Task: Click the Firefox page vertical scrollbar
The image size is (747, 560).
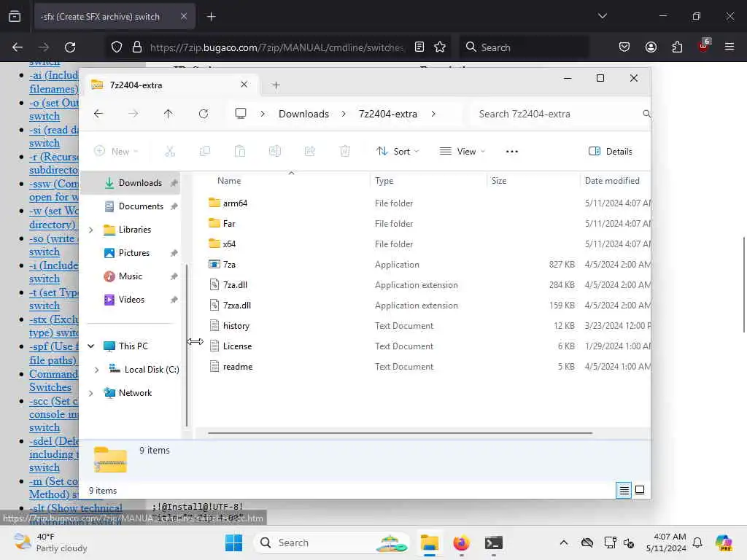Action: (x=743, y=285)
